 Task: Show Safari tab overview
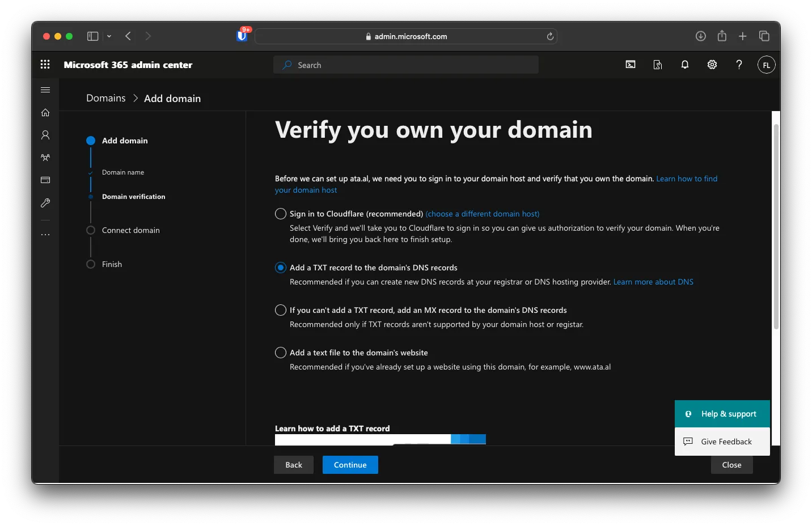tap(764, 36)
